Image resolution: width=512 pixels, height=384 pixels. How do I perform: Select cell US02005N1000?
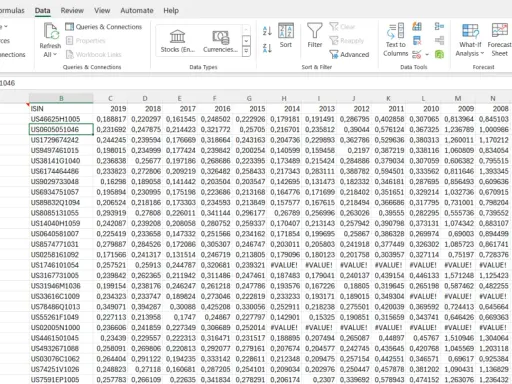pos(61,327)
